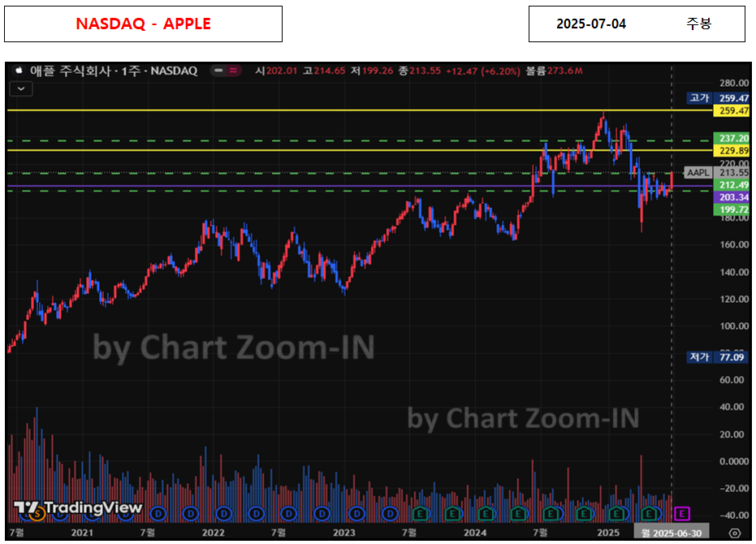Viewport: 756px width, 544px height.
Task: Collapse the legend with the chevron button
Action: [x=21, y=89]
